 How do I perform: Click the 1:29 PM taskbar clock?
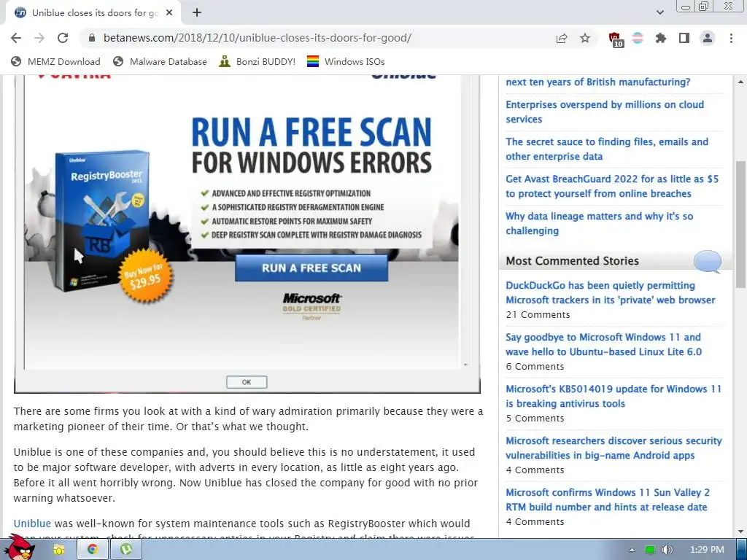pos(706,550)
